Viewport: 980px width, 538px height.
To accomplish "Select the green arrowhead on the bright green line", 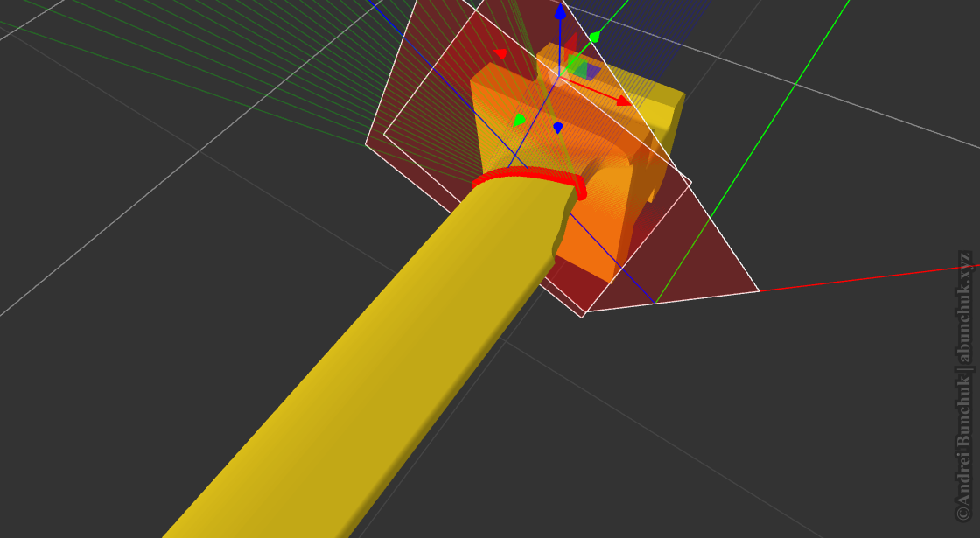I will (x=594, y=37).
